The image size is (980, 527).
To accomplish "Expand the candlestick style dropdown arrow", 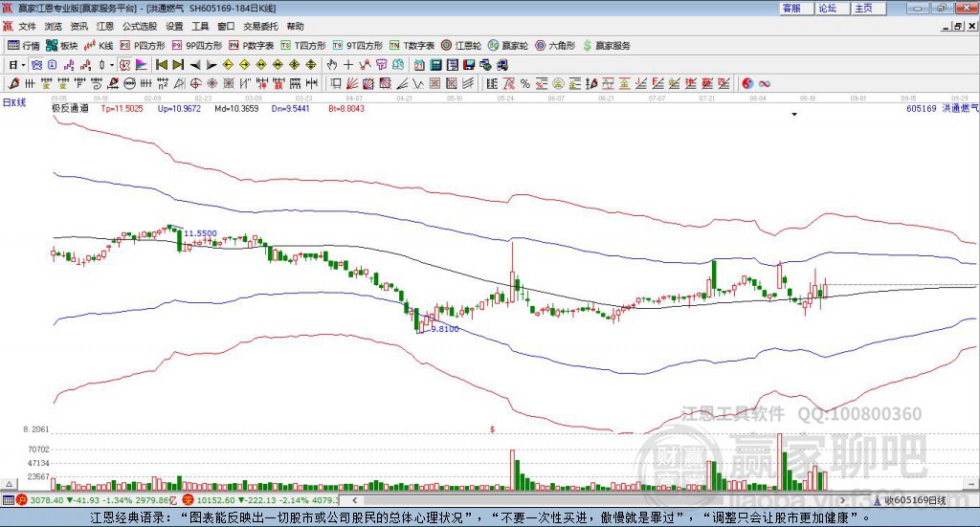I will pos(112,65).
